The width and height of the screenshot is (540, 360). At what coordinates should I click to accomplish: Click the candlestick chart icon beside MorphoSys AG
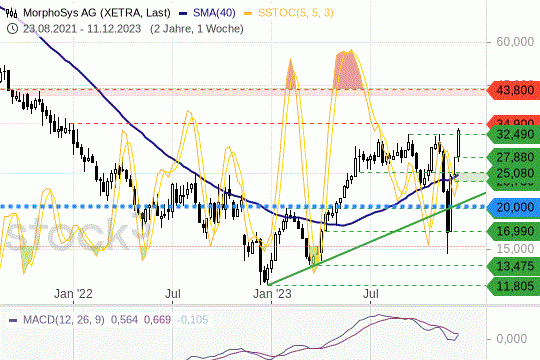pyautogui.click(x=11, y=13)
